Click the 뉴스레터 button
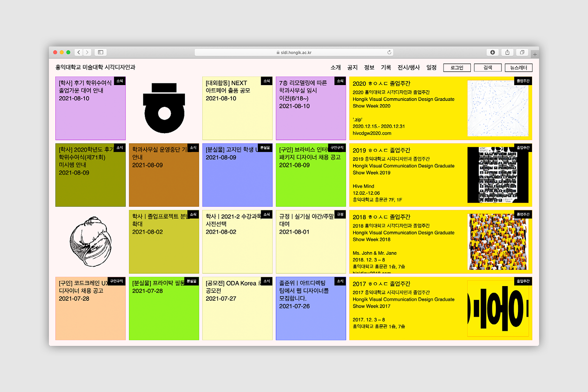 click(519, 68)
